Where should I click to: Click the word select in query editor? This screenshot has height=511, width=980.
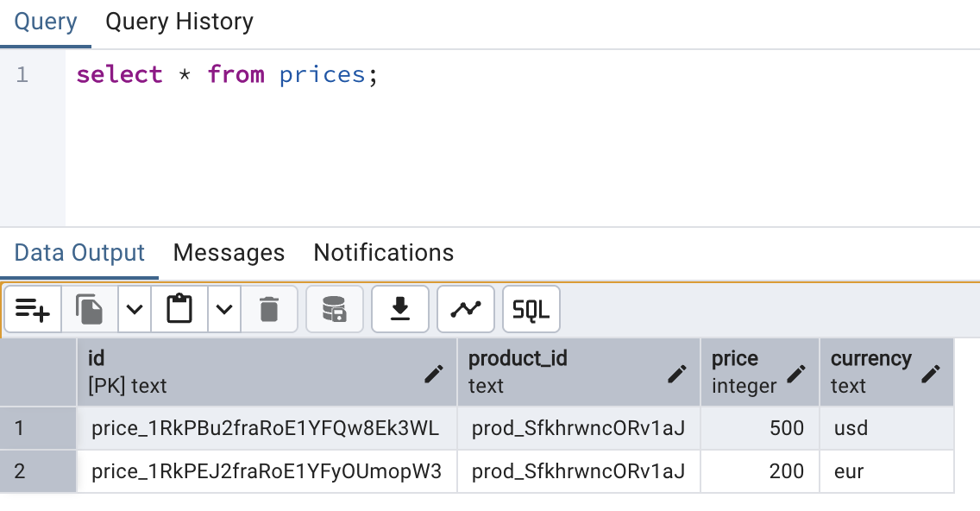pos(119,74)
